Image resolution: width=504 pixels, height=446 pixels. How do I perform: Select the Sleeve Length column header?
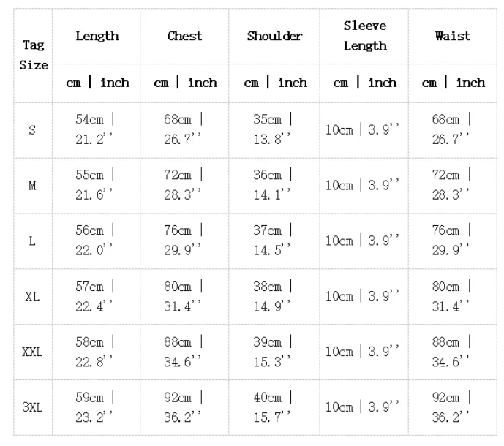click(x=365, y=36)
